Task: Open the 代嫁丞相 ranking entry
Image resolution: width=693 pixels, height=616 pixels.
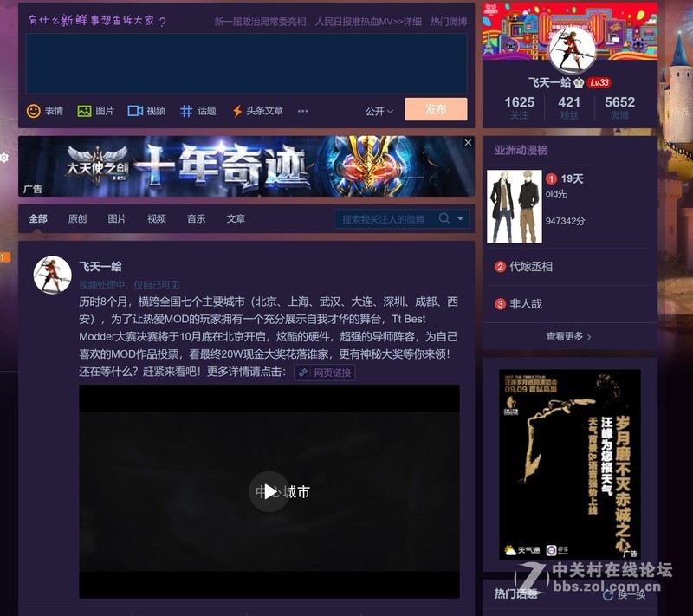Action: 531,267
